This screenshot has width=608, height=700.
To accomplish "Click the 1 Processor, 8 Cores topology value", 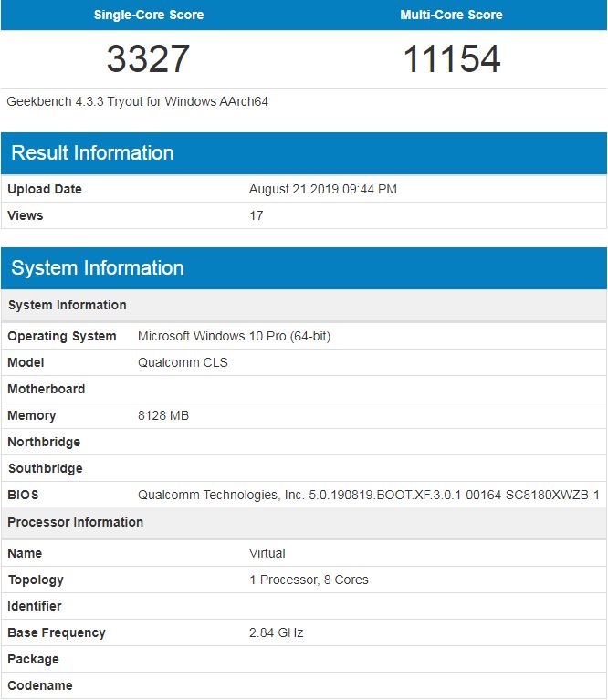I will 309,580.
